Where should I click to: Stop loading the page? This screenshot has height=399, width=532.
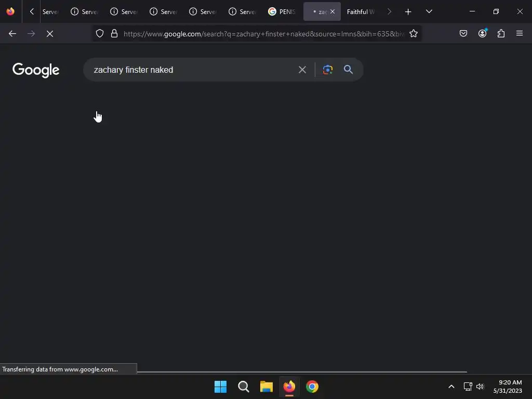click(x=50, y=34)
